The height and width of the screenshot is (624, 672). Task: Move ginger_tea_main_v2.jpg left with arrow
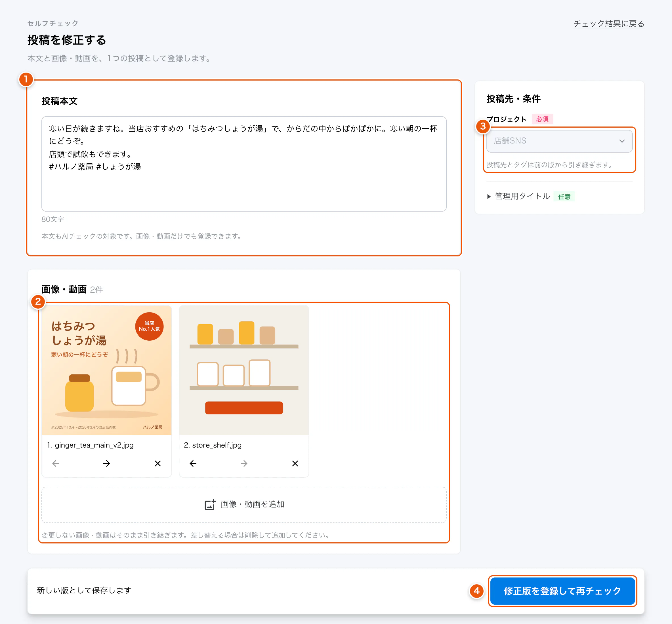[56, 463]
